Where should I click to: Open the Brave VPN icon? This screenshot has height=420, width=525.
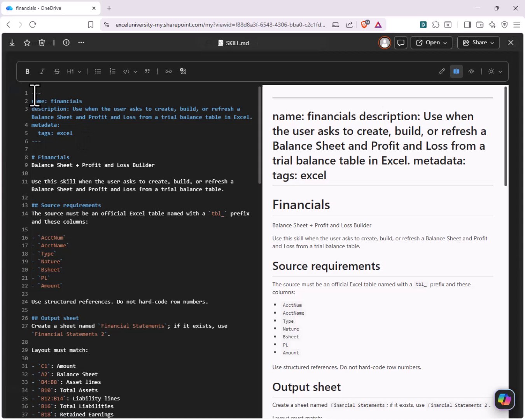504,24
